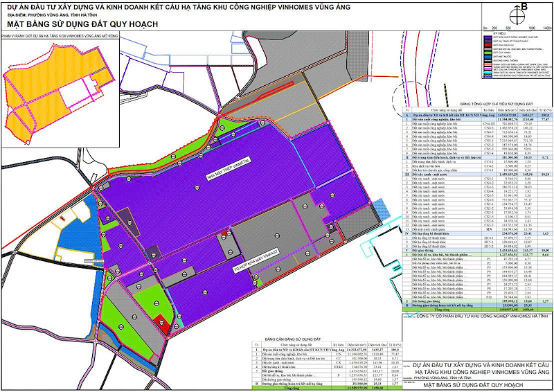Image resolution: width=554 pixels, height=392 pixels.
Task: Click the 'CN5-1' code in the summary table
Action: point(489,141)
